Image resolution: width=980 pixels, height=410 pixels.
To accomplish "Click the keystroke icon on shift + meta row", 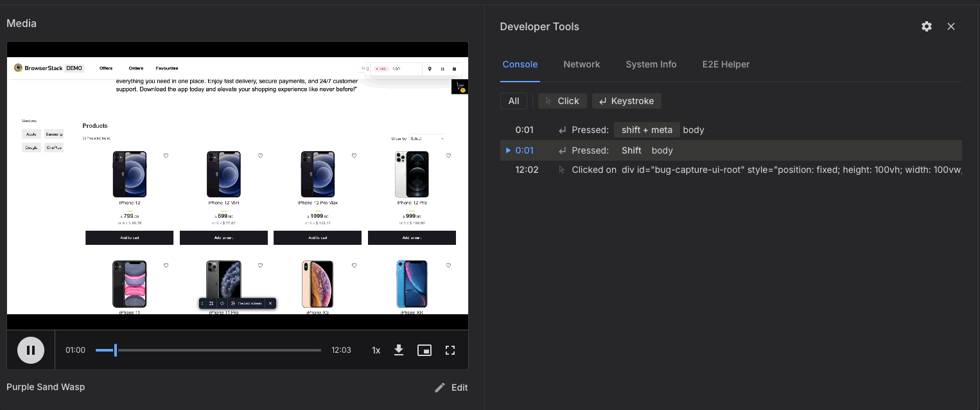I will (x=563, y=130).
